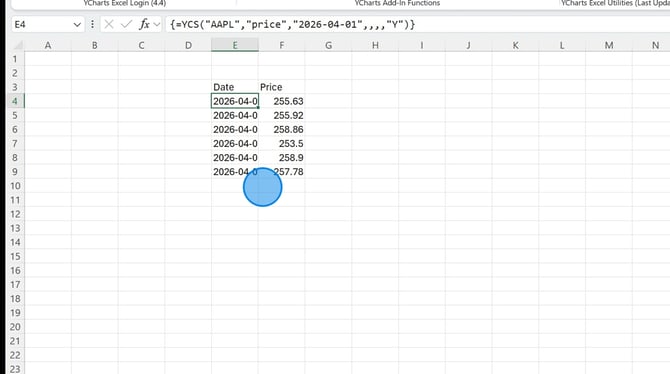
Task: Click the Date header cell
Action: (235, 87)
